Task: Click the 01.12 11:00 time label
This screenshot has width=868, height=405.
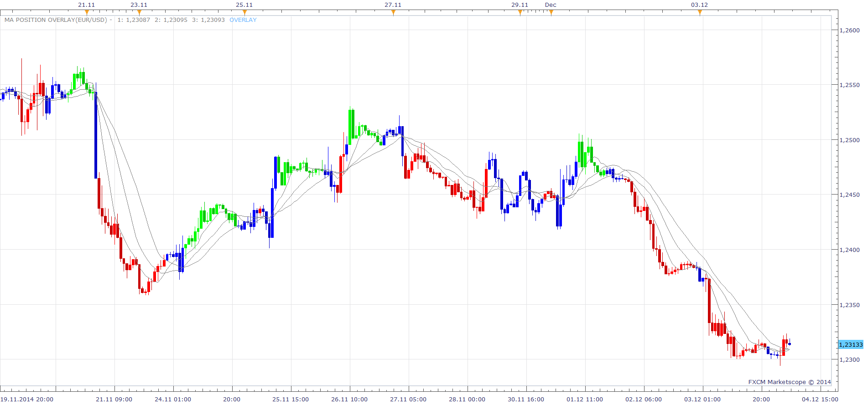Action: [585, 400]
